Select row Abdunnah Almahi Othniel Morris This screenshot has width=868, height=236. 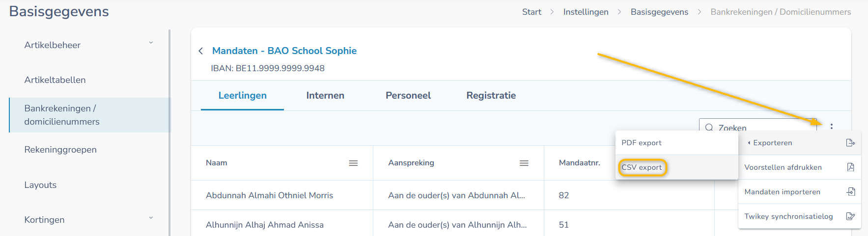tap(269, 195)
